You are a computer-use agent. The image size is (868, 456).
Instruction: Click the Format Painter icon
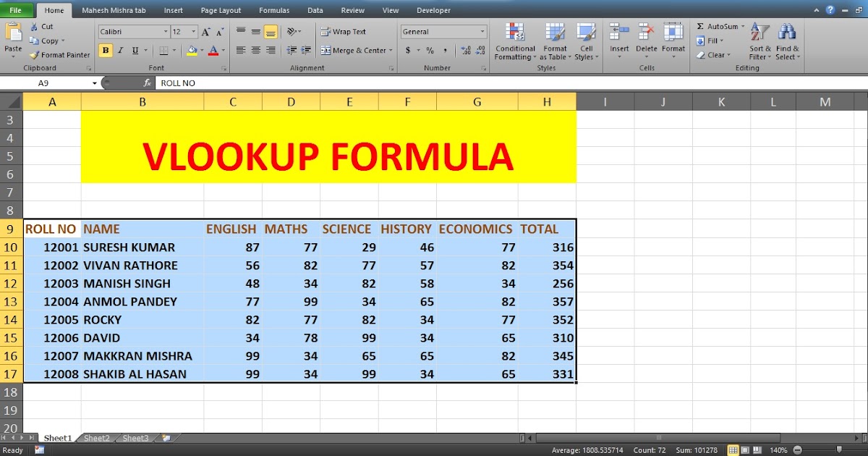(34, 55)
